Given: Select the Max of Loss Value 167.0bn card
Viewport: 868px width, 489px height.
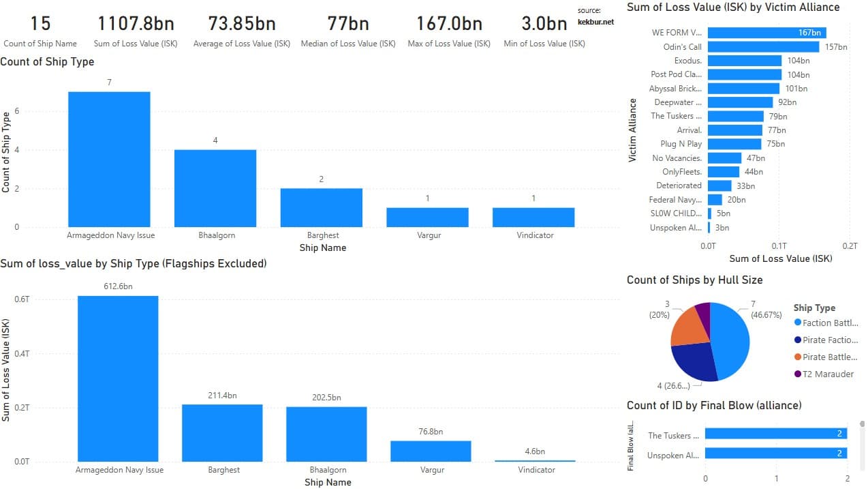Looking at the screenshot, I should [449, 31].
